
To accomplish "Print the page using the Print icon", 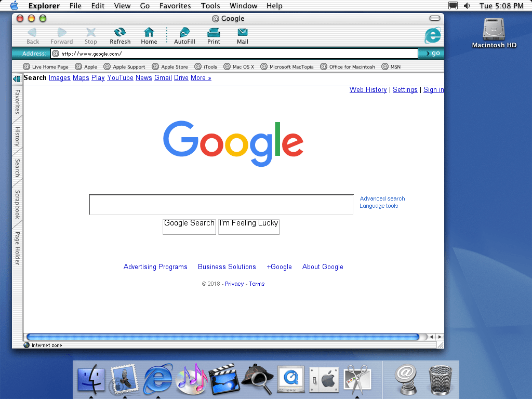I will pos(214,33).
